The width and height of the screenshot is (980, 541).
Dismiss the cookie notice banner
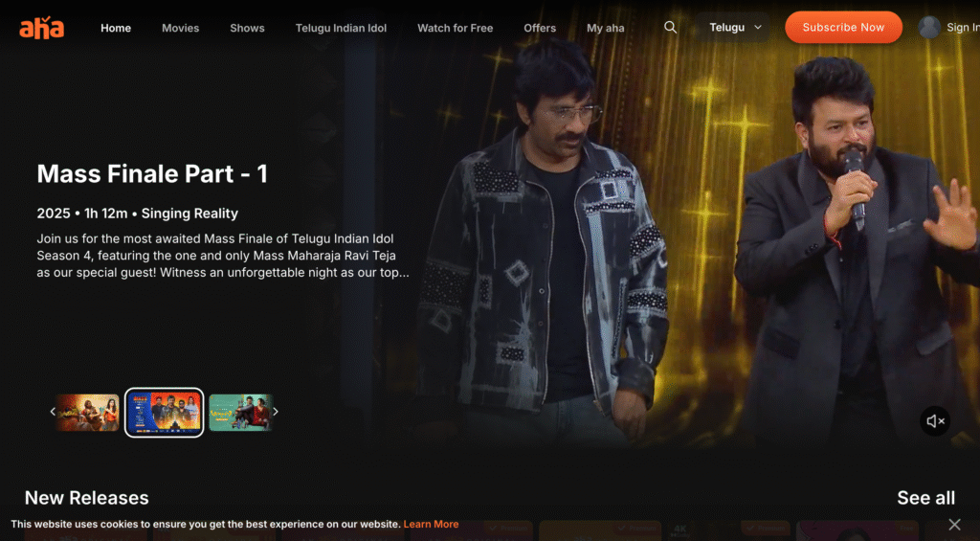[954, 524]
